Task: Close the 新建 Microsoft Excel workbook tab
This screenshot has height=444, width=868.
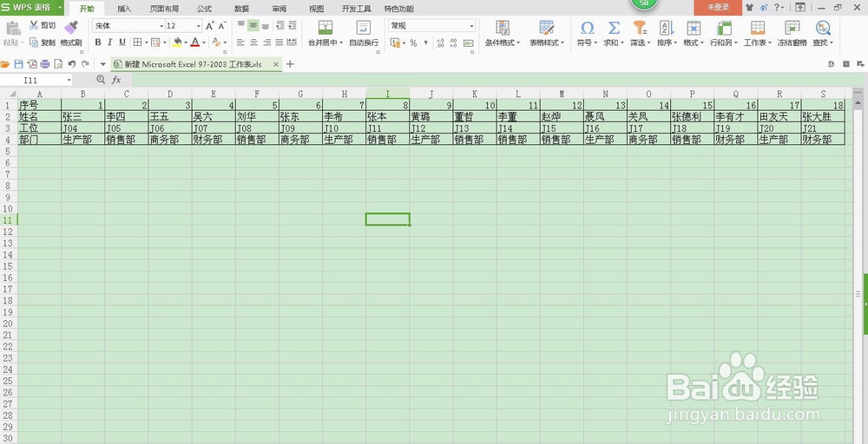Action: point(276,64)
